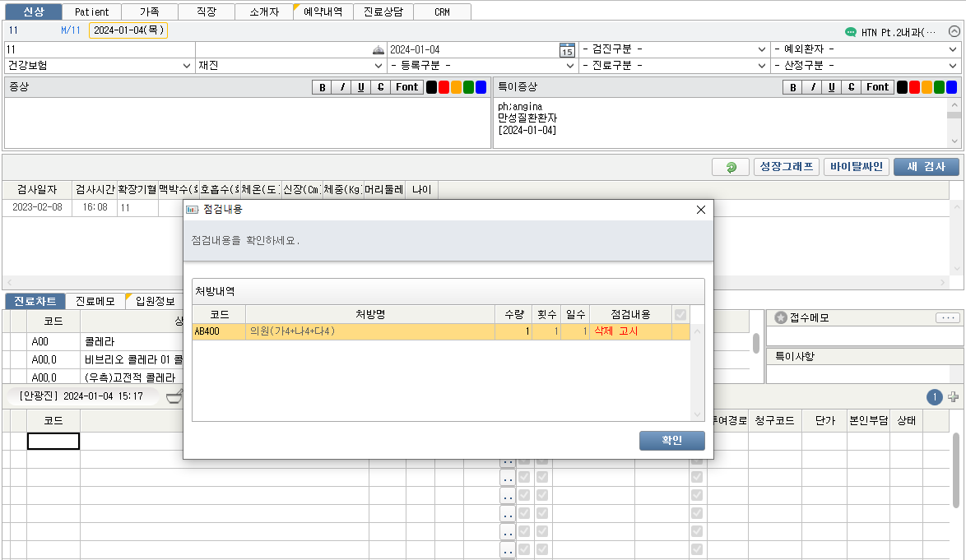The image size is (966, 560).
Task: Click the bell icon left of the date field
Action: click(x=378, y=50)
